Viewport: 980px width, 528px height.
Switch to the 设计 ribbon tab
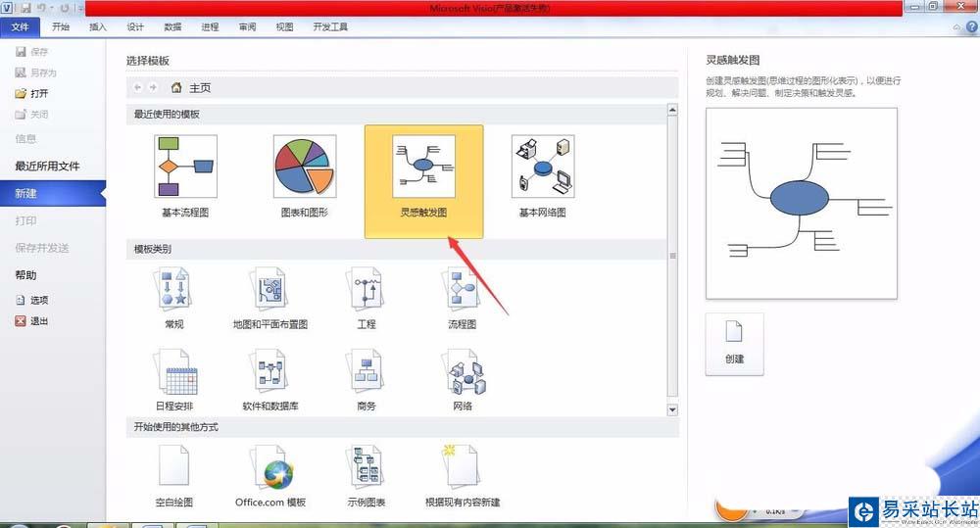pyautogui.click(x=135, y=26)
